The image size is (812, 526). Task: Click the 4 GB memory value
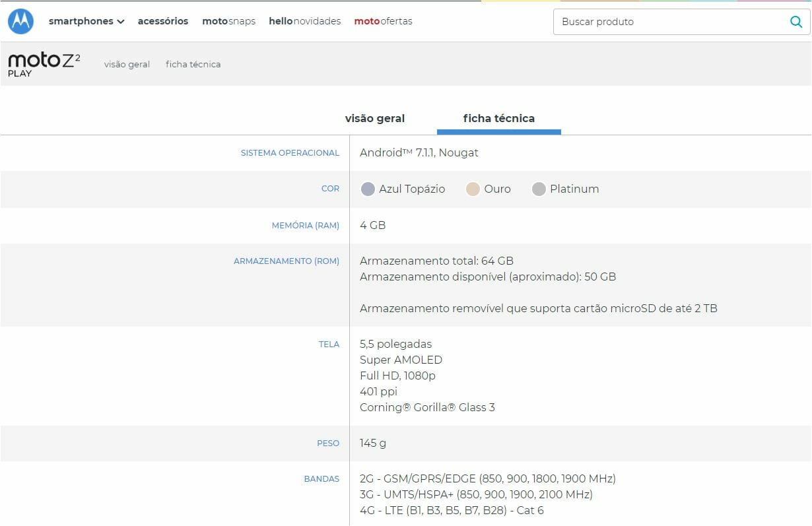373,225
